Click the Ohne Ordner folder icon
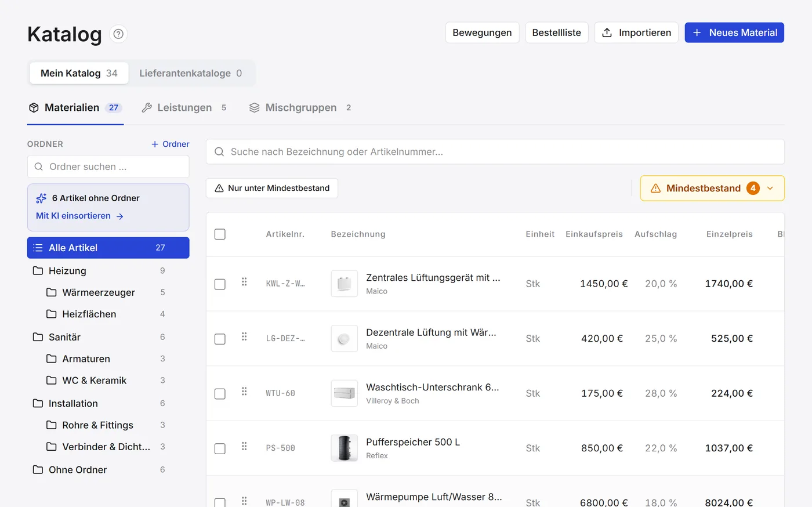Image resolution: width=812 pixels, height=507 pixels. (x=38, y=470)
